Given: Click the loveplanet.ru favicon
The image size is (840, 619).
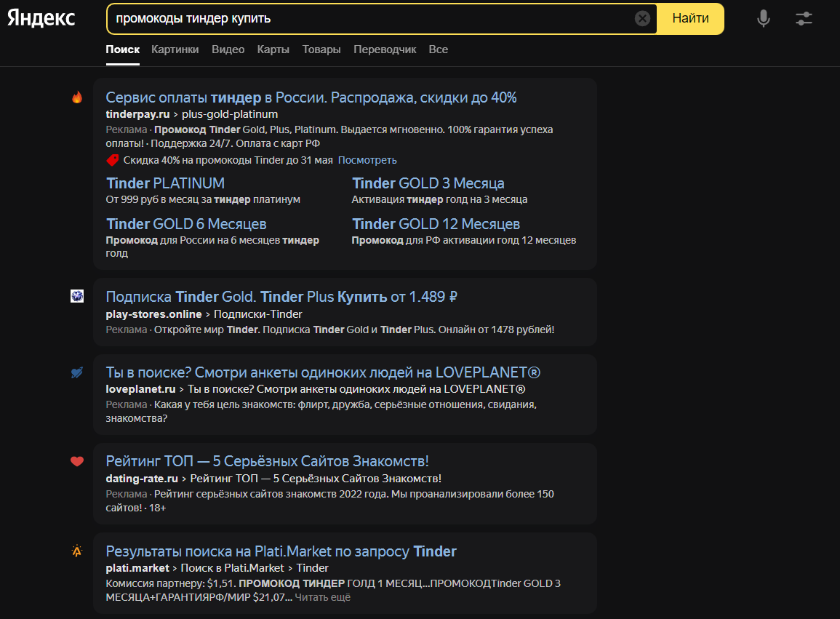Looking at the screenshot, I should [x=77, y=372].
